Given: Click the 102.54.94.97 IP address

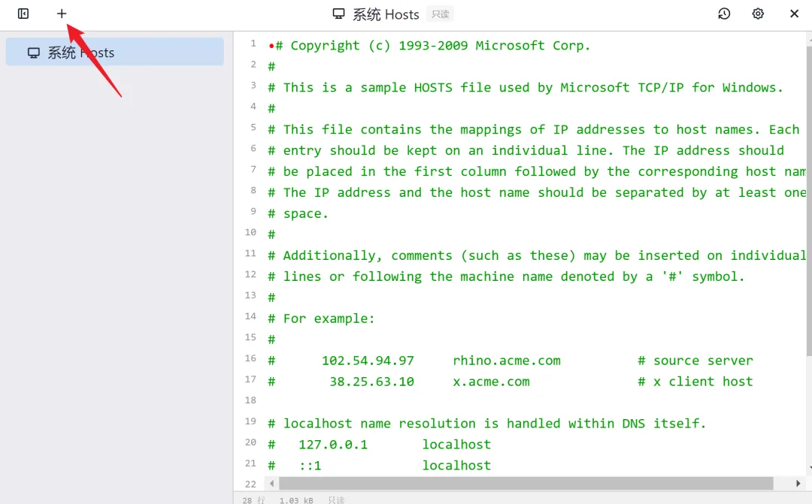Looking at the screenshot, I should 368,361.
